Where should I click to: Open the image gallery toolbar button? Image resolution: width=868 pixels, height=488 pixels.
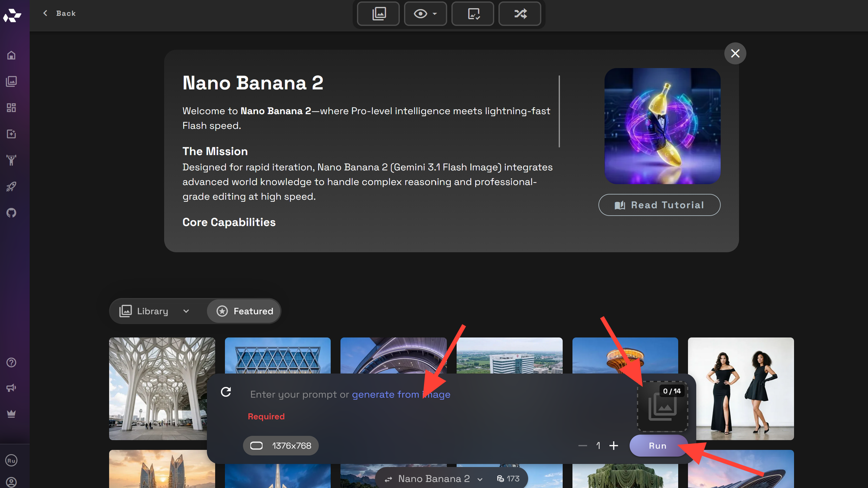(378, 14)
